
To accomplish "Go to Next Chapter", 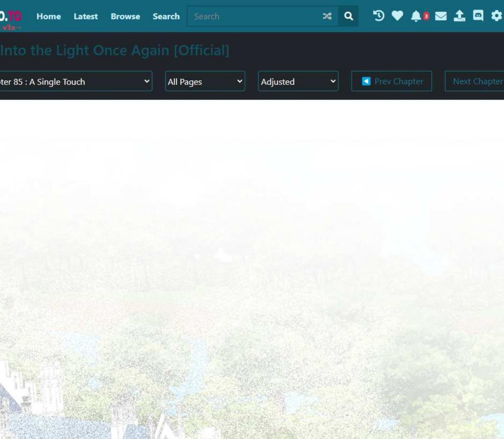I will coord(475,81).
